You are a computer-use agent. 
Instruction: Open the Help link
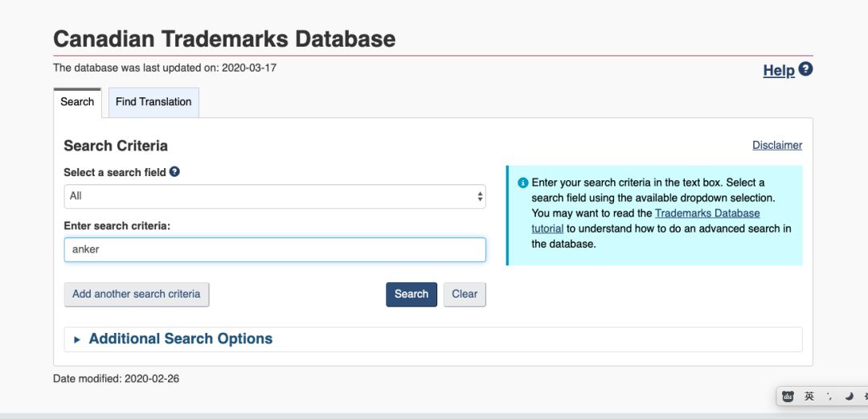pyautogui.click(x=778, y=71)
